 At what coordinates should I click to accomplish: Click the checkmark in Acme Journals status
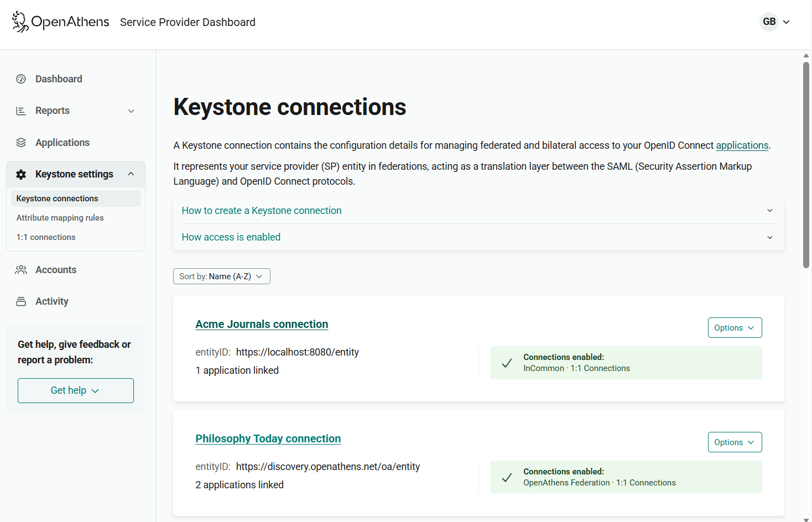pos(507,363)
